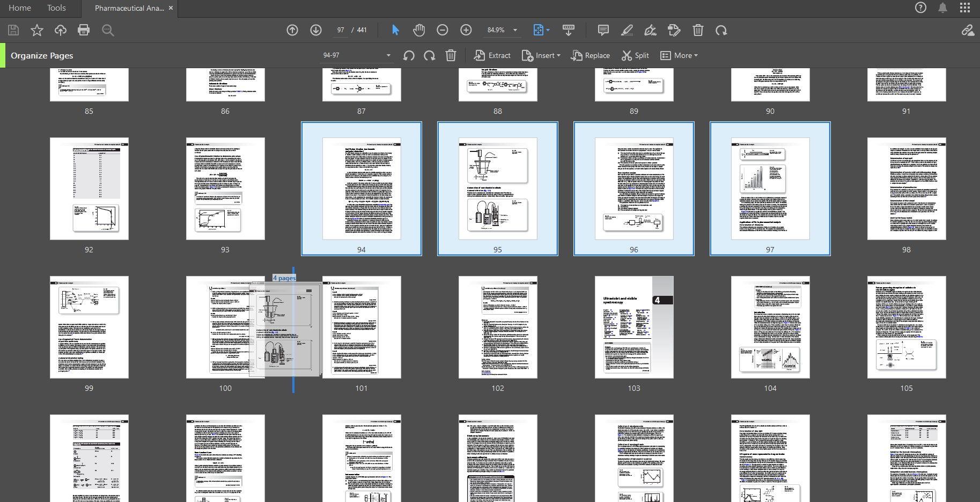Print the PDF
The image size is (980, 502).
pos(84,30)
